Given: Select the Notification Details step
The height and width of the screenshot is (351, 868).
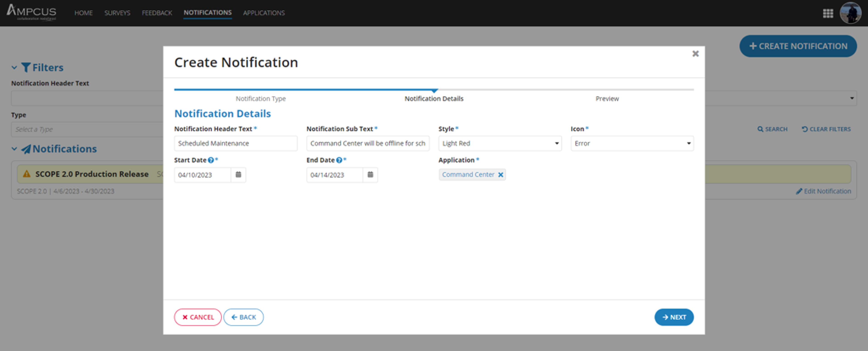Looking at the screenshot, I should coord(434,99).
